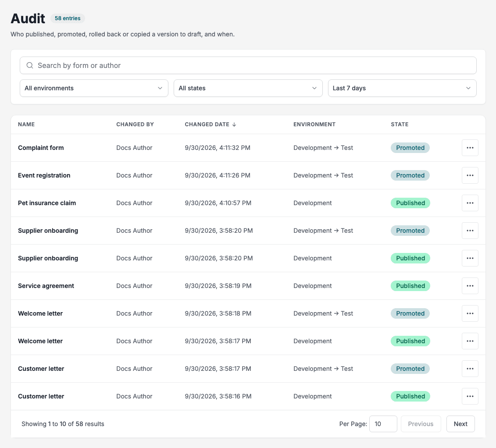Click the date 9/30/2026, 3:58:16 PM

[218, 396]
